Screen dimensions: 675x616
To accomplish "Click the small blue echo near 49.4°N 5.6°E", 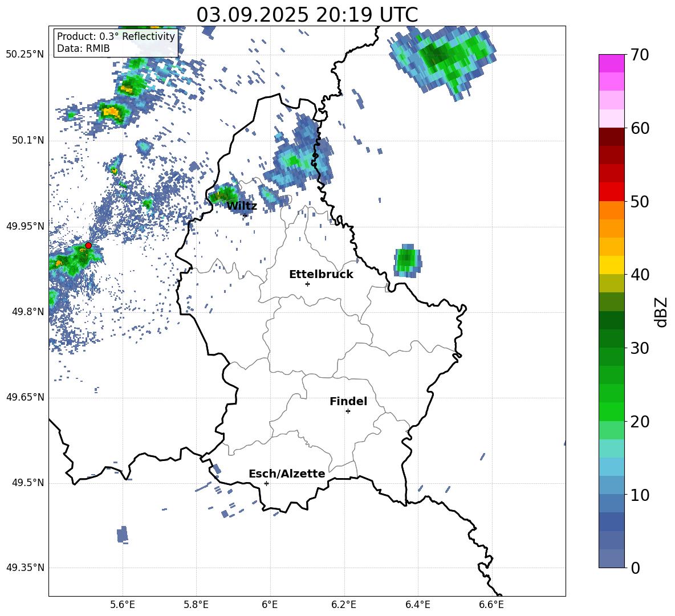I will pos(122,535).
